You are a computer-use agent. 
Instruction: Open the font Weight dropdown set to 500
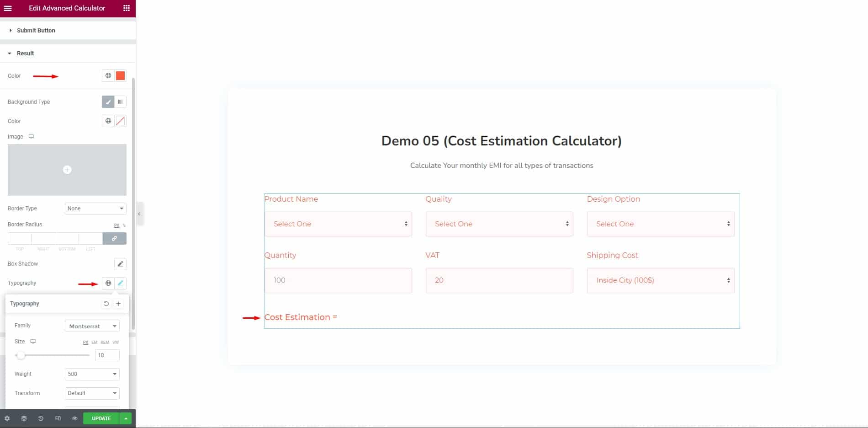(x=92, y=374)
